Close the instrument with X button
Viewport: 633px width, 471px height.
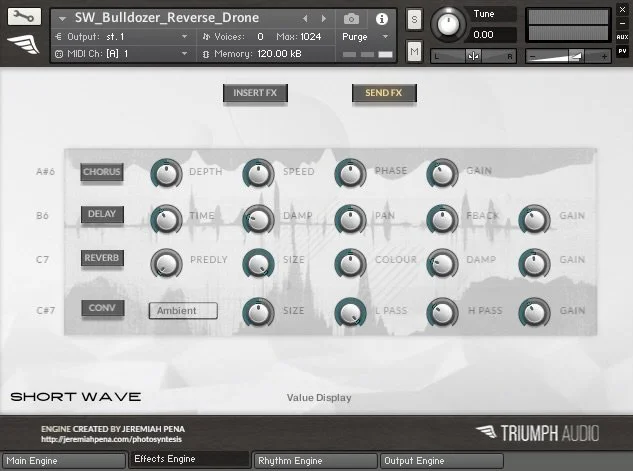click(622, 9)
